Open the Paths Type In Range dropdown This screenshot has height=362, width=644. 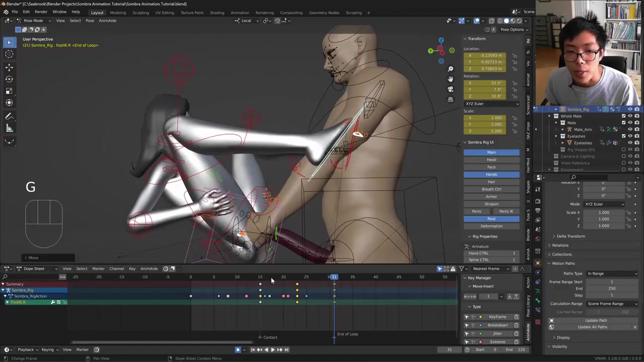[612, 274]
